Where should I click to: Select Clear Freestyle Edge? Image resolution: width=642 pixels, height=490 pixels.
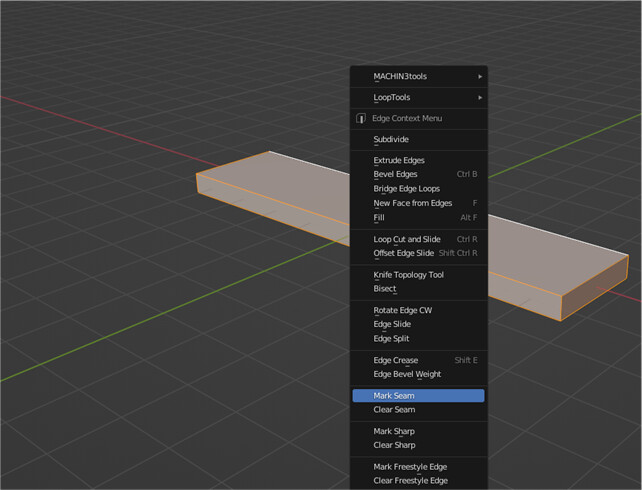(x=418, y=481)
